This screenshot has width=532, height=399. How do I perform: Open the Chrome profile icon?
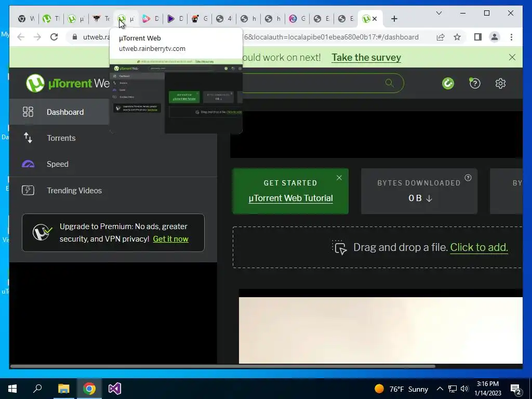tap(495, 37)
